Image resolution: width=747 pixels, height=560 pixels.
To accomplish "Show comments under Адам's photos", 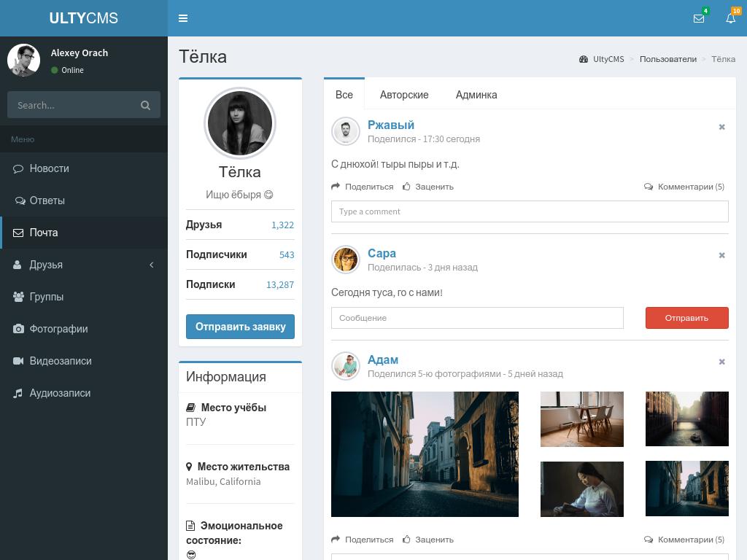I will [x=684, y=540].
